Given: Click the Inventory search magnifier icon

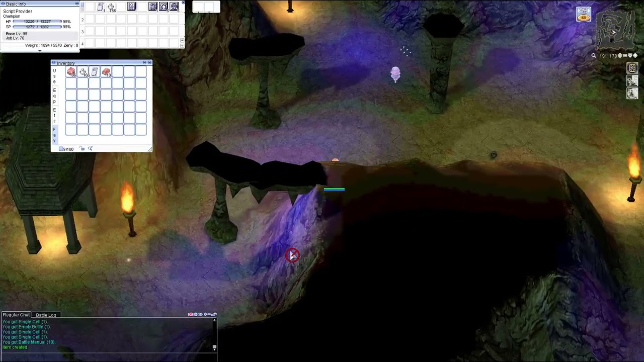Looking at the screenshot, I should coord(90,149).
